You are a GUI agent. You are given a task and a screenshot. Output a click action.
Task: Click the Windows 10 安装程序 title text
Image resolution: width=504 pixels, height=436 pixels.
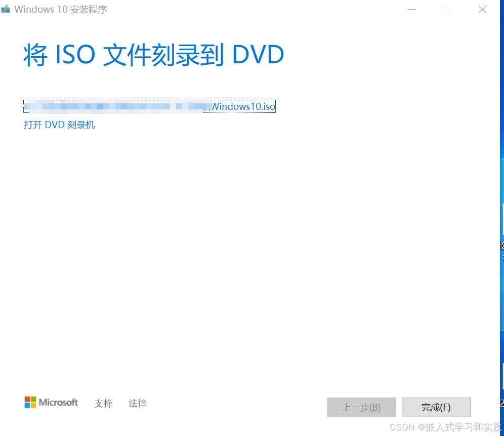pos(60,9)
